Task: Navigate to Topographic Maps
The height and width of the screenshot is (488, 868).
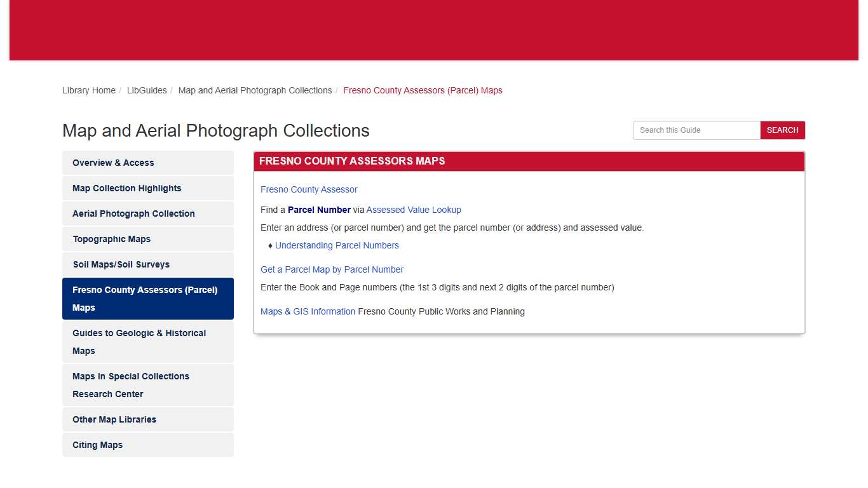Action: tap(112, 239)
